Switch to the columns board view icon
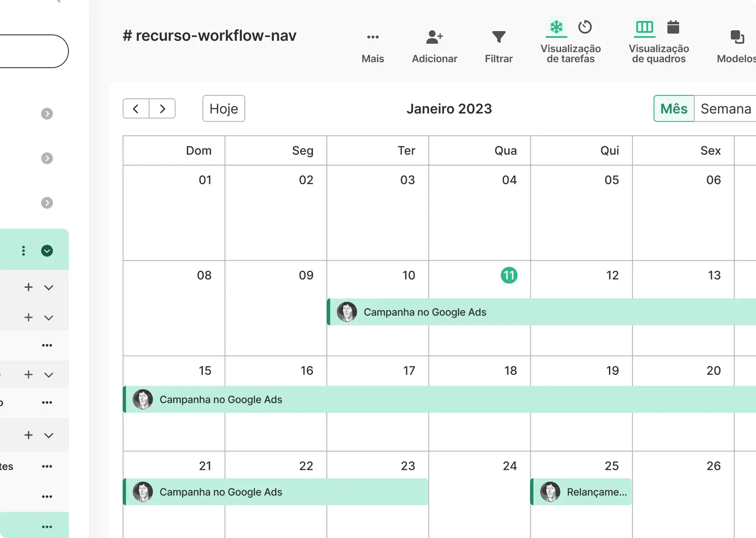 point(644,27)
